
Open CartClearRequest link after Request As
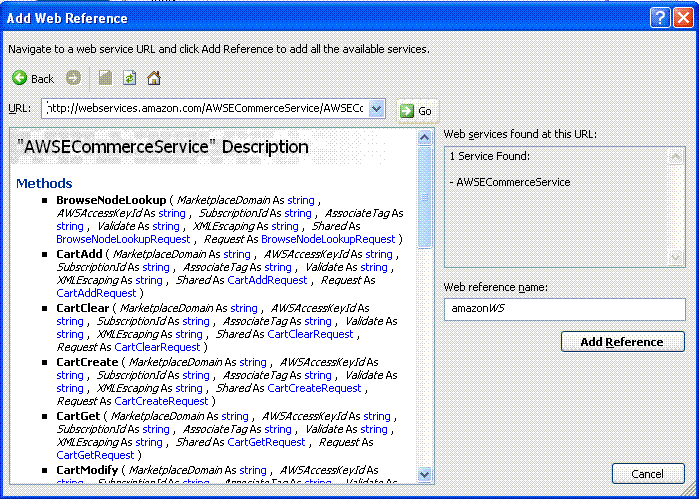pyautogui.click(x=157, y=346)
